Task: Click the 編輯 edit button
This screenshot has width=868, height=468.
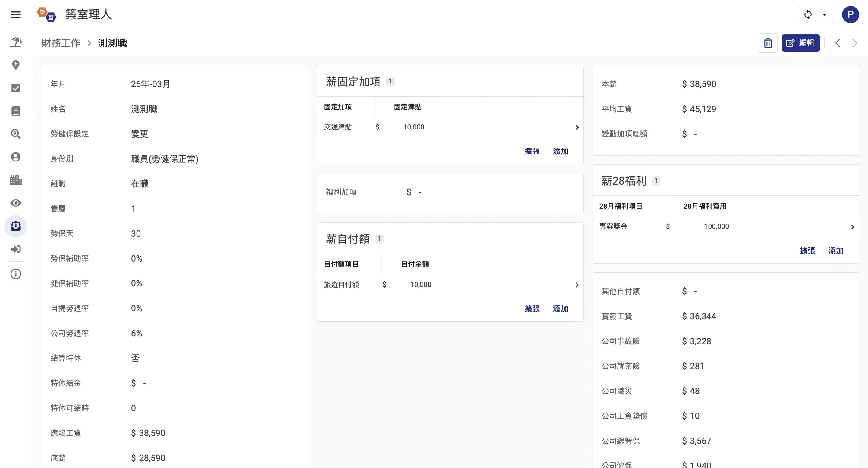Action: pyautogui.click(x=800, y=43)
